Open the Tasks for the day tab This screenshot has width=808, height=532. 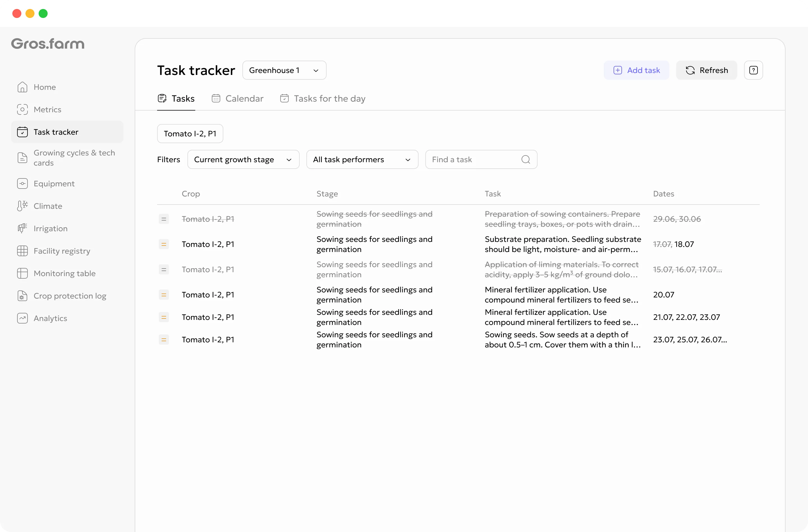[323, 98]
